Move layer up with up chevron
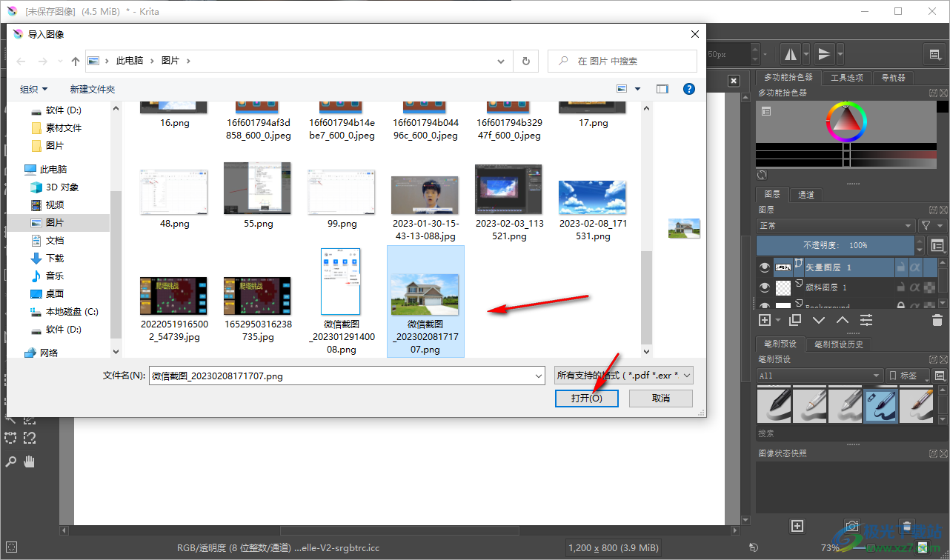 click(843, 320)
